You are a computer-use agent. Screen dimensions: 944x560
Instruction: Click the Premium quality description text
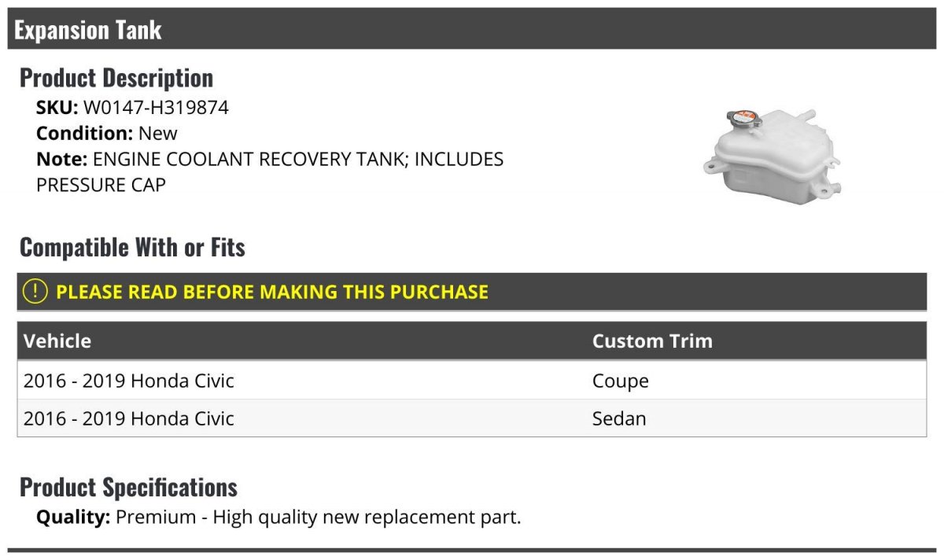click(x=318, y=518)
